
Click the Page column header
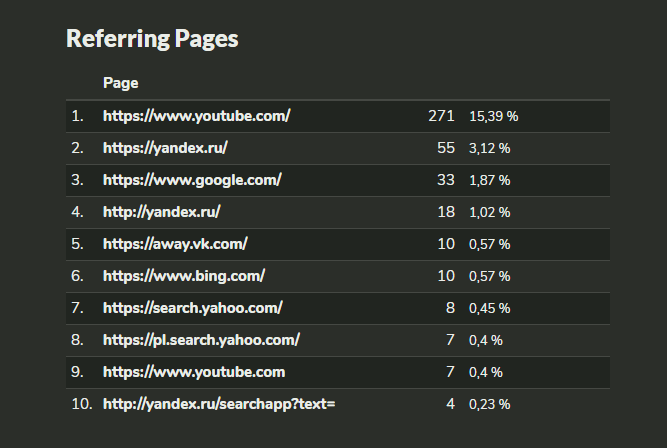(121, 83)
